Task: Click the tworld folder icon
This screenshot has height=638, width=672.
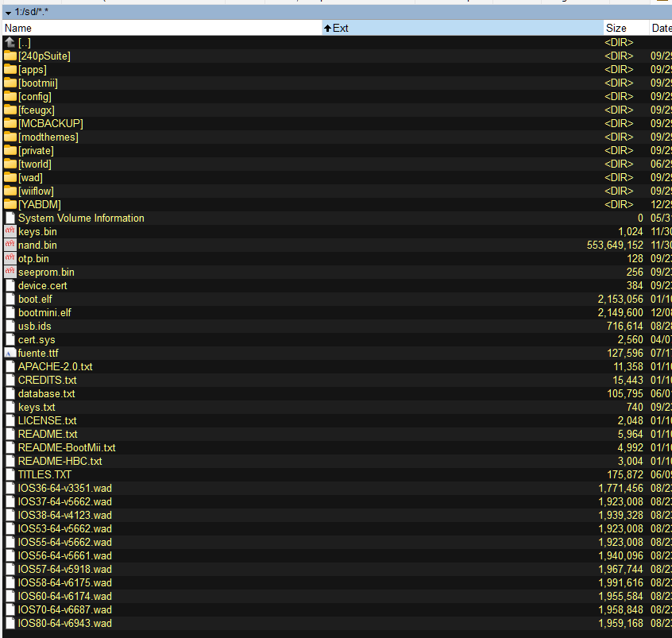Action: pyautogui.click(x=10, y=164)
